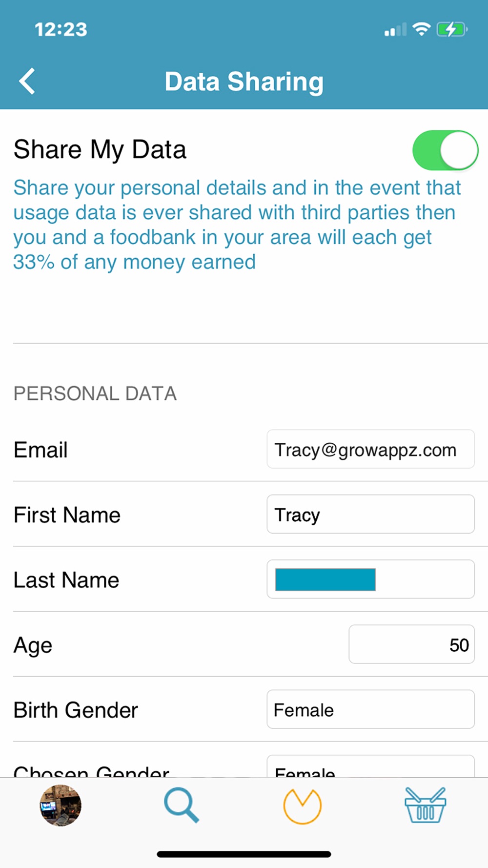Tap the cellular signal bars icon
Screen dimensions: 488x868
point(395,30)
